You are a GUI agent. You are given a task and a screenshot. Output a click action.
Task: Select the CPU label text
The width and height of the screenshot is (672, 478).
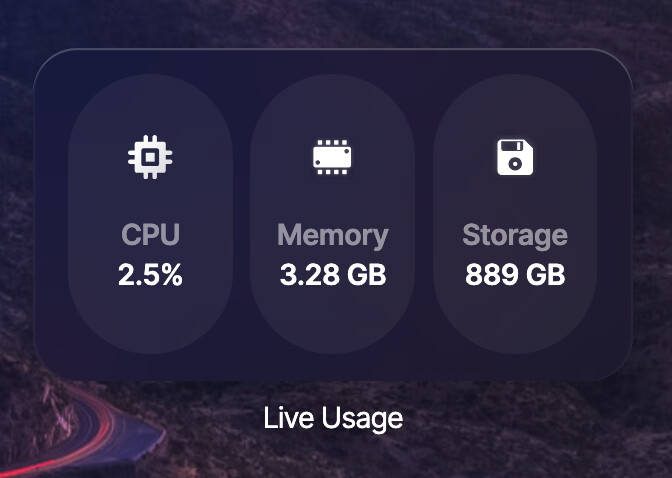point(150,235)
